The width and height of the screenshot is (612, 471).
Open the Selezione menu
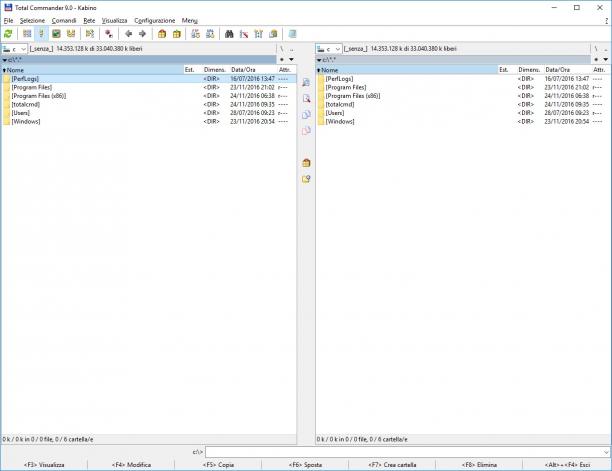(x=32, y=20)
